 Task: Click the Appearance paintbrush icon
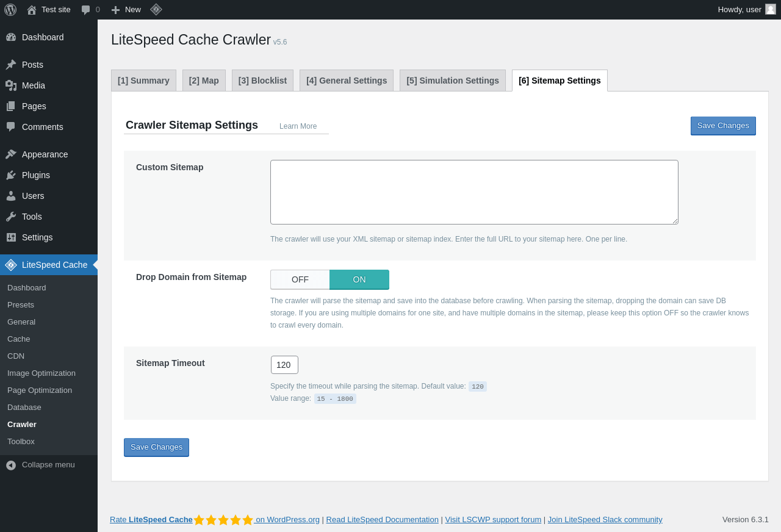point(11,154)
